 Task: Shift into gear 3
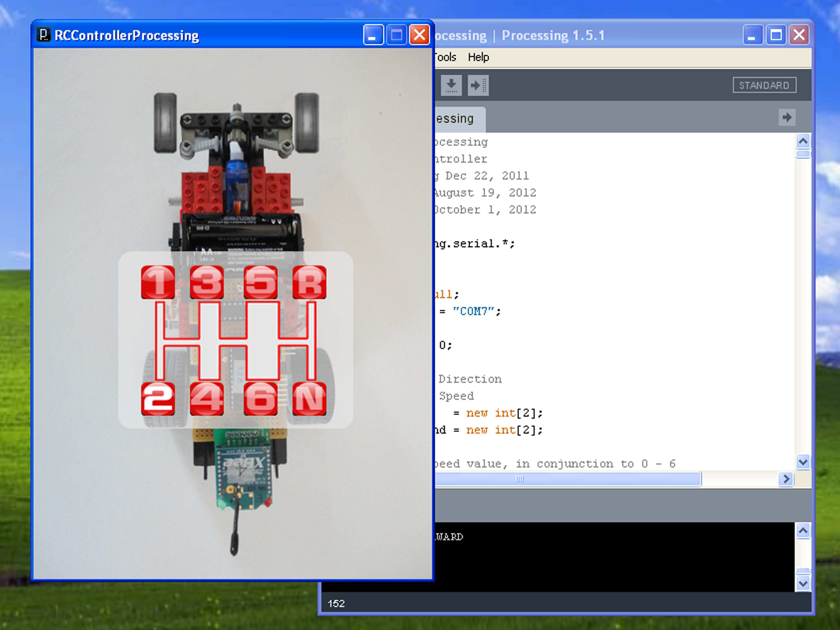207,282
